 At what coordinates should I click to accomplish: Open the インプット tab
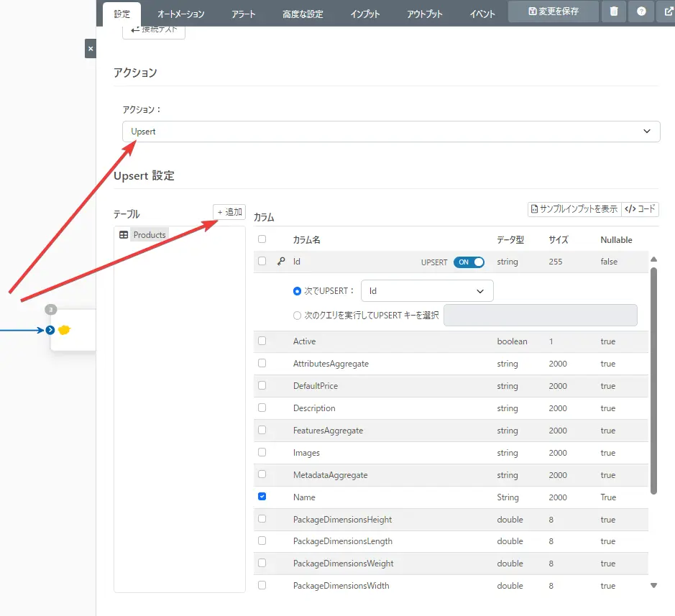point(365,14)
